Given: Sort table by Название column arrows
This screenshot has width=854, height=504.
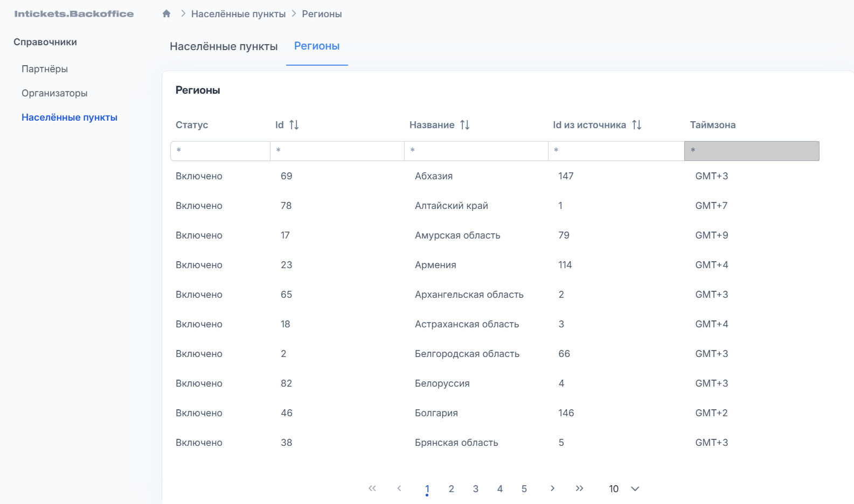Looking at the screenshot, I should [465, 125].
